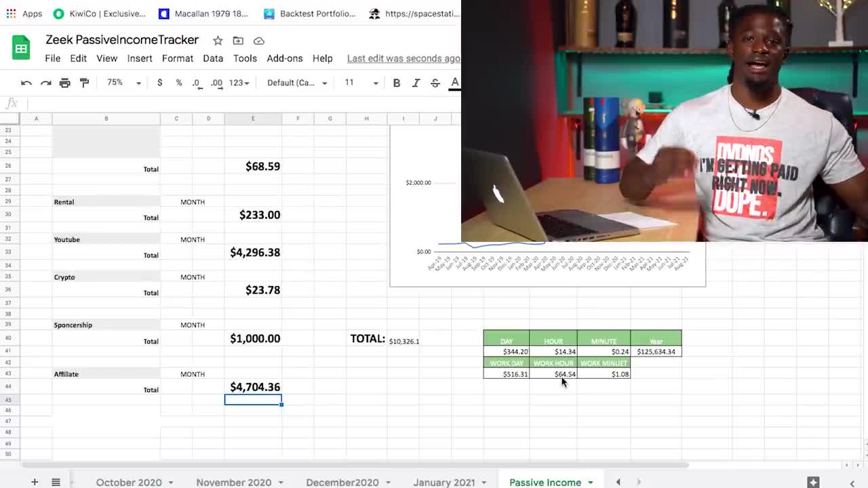This screenshot has width=868, height=488.
Task: Click the cloud save status icon
Action: click(259, 41)
